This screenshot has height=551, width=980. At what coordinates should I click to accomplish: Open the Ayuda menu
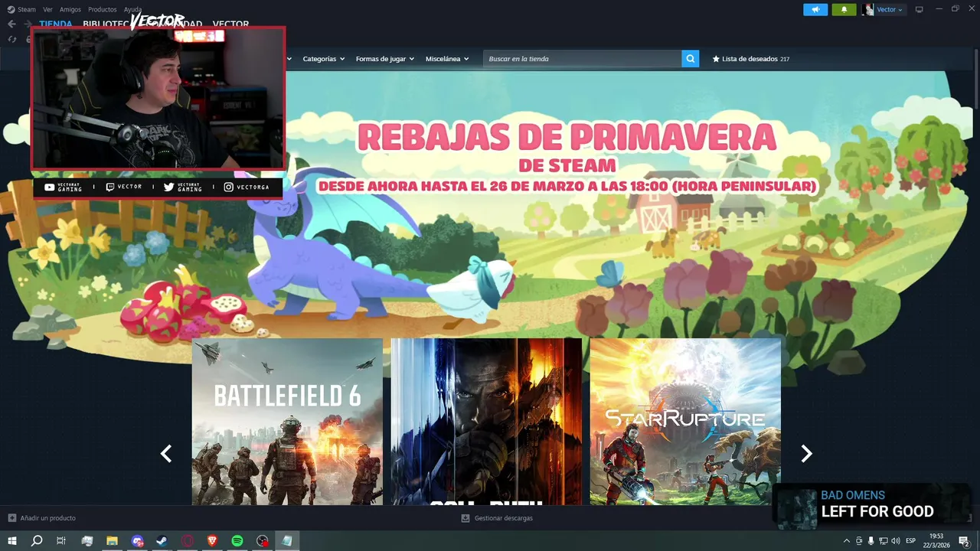pos(132,9)
